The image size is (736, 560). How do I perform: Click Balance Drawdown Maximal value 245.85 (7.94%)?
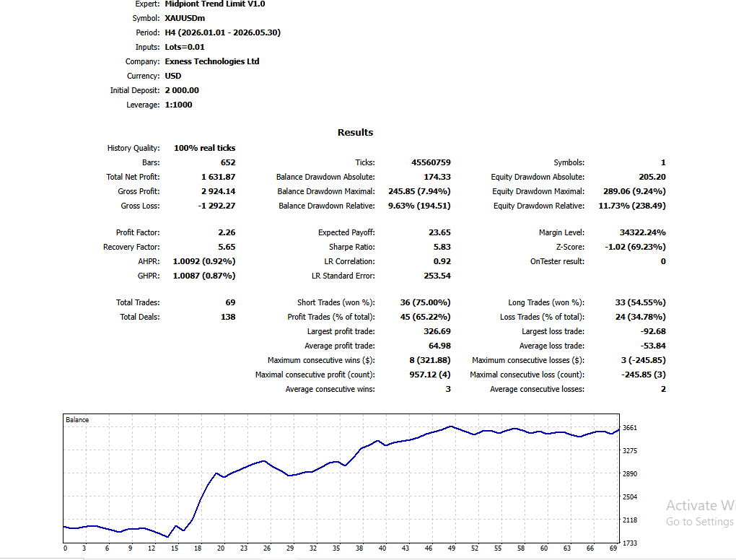tap(419, 191)
